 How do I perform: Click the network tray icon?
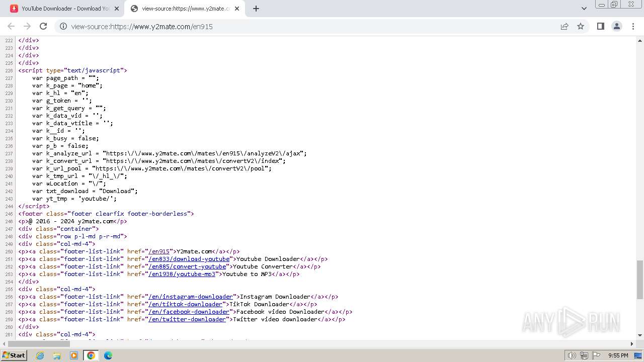point(584,355)
